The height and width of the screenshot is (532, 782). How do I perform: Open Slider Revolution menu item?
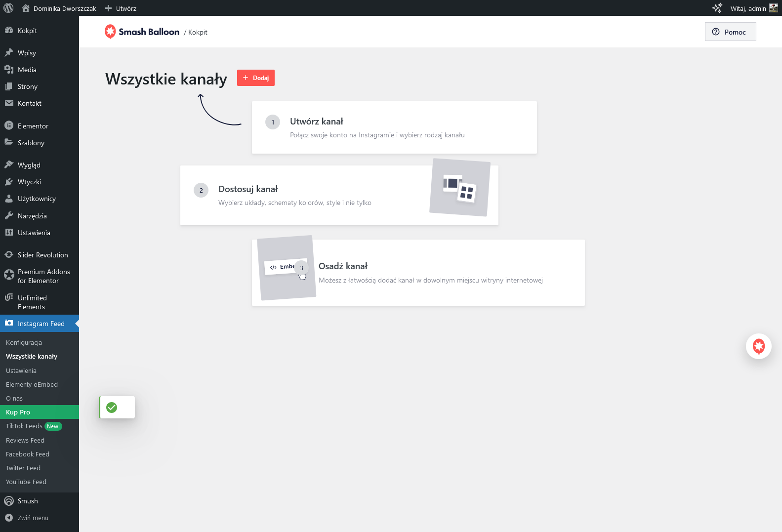(42, 255)
